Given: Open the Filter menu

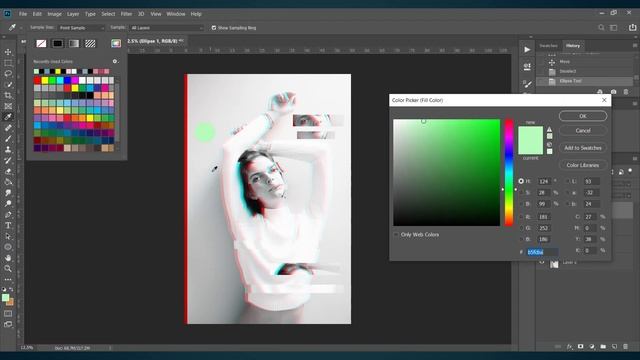Looking at the screenshot, I should coord(126,14).
